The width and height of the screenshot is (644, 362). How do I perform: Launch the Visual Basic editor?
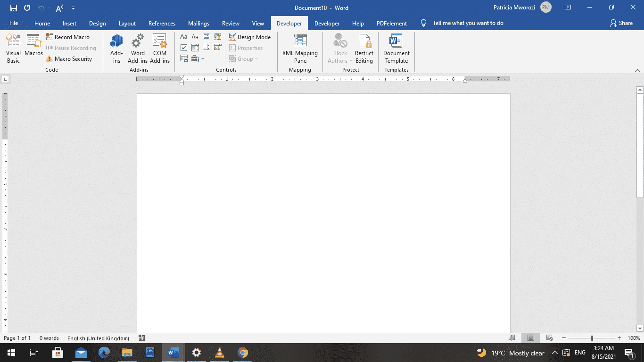13,47
